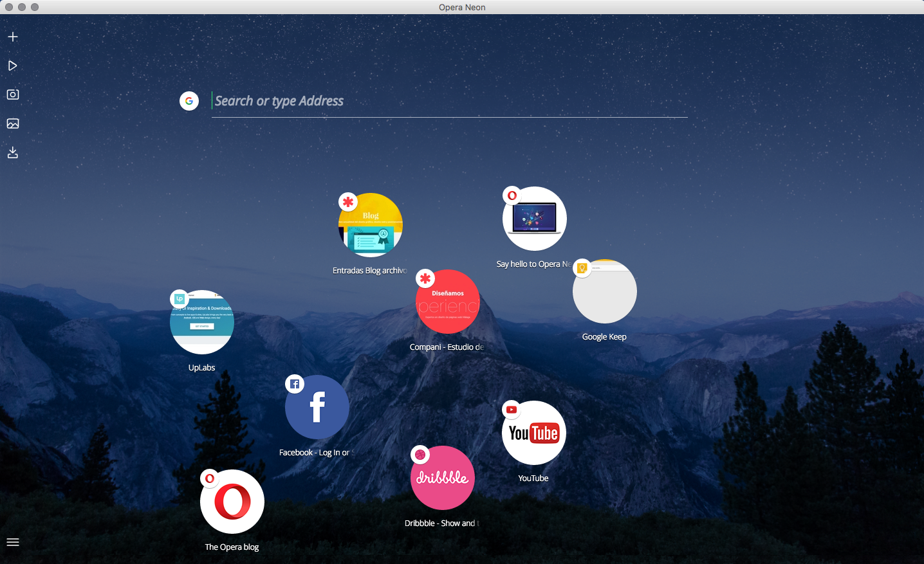Open the Facebook speed dial bubble
The image size is (924, 564).
317,407
